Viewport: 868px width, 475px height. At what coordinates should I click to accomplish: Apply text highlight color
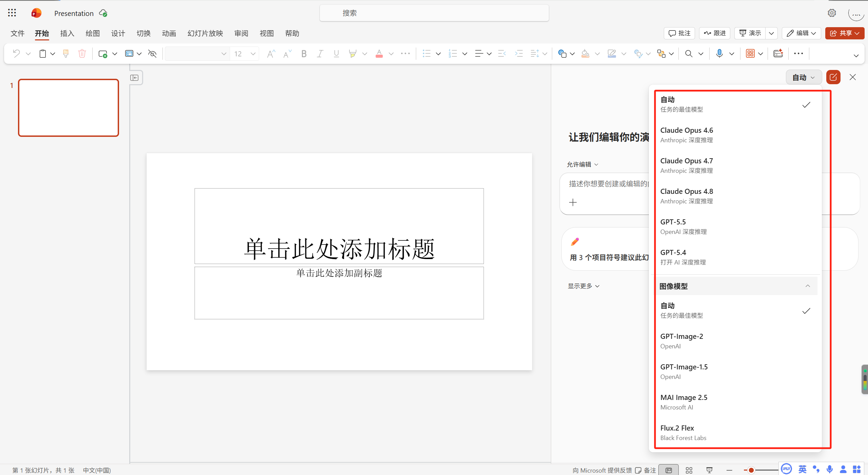(x=353, y=54)
